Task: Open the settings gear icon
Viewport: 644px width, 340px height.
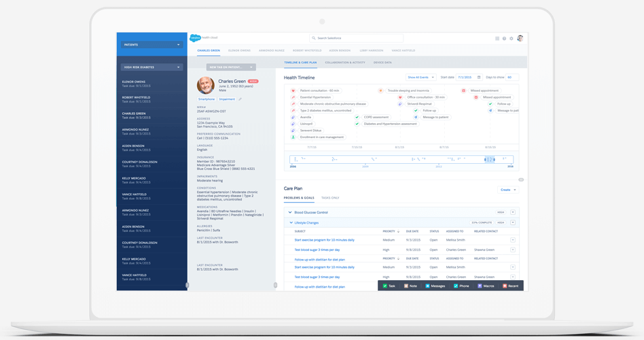Action: click(x=512, y=39)
